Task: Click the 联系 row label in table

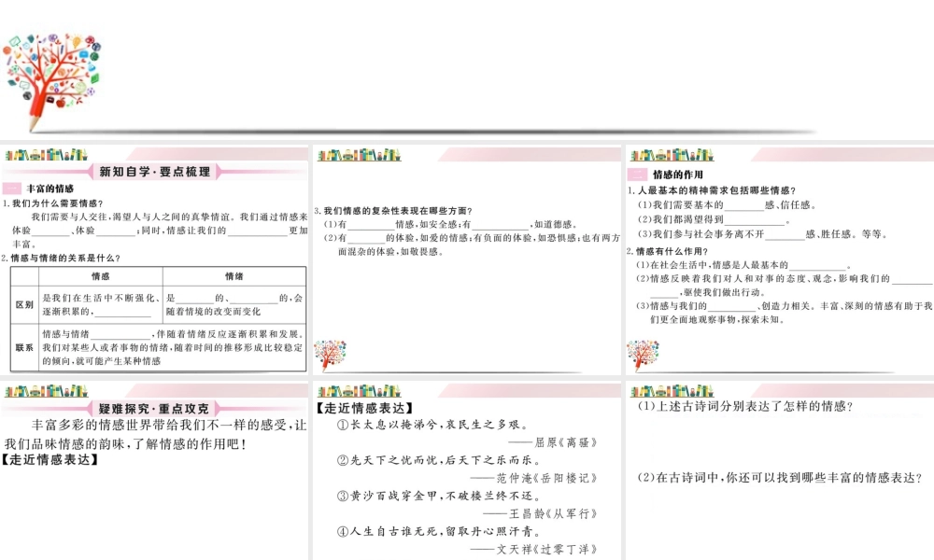Action: [24, 347]
